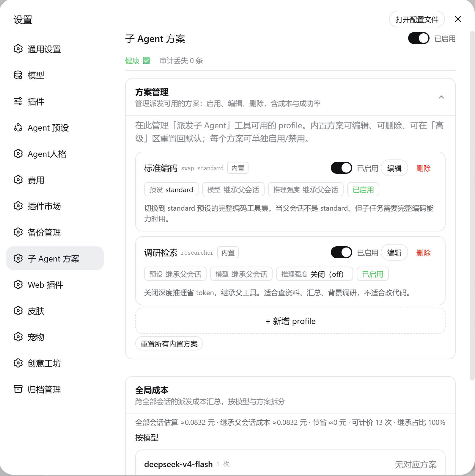Toggle the global 子 Agent 方案 enable switch
The height and width of the screenshot is (476, 475).
(419, 38)
